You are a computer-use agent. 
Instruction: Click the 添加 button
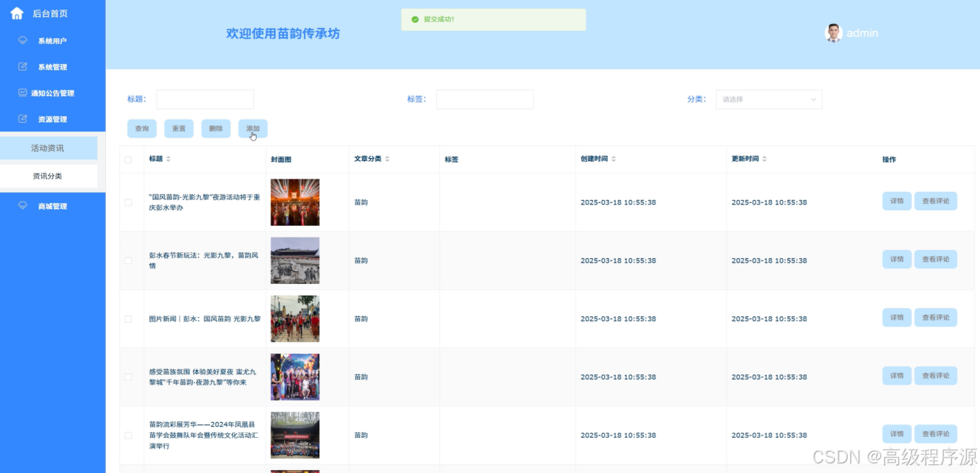pyautogui.click(x=253, y=129)
